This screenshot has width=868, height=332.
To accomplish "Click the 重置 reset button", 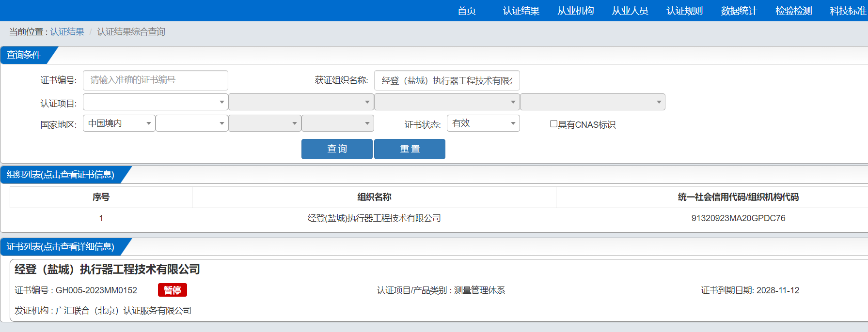I will [410, 149].
